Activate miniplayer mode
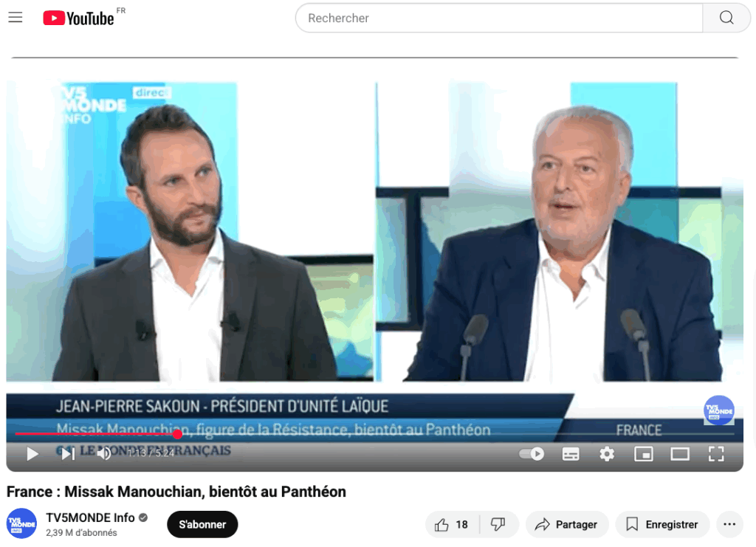Screen dimensions: 756x547 pos(644,454)
